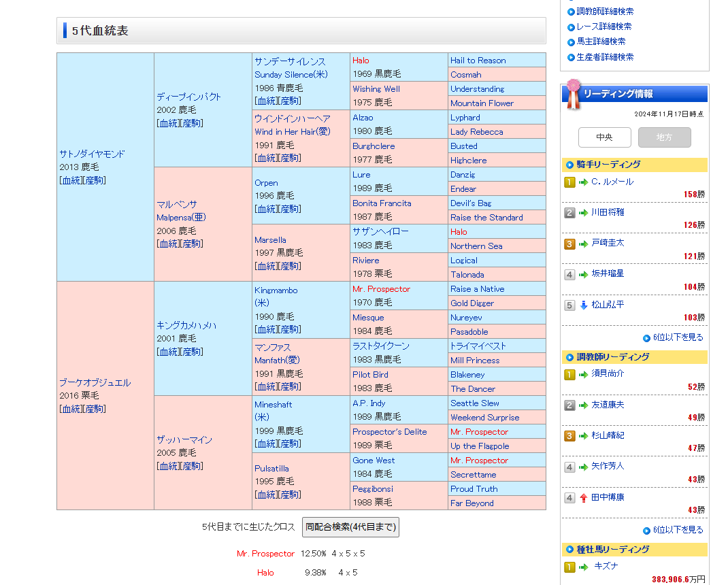Open キズナ in the sire leading list

tap(606, 566)
